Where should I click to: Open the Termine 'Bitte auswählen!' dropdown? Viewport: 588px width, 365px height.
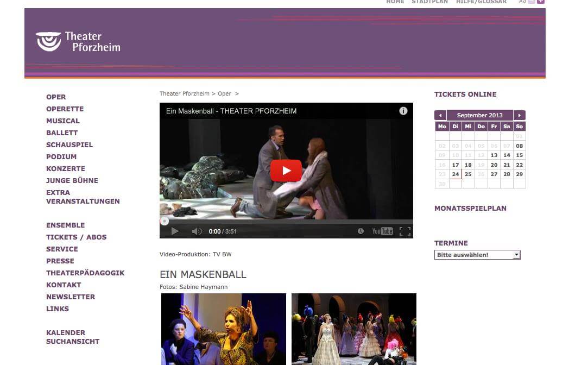point(477,255)
